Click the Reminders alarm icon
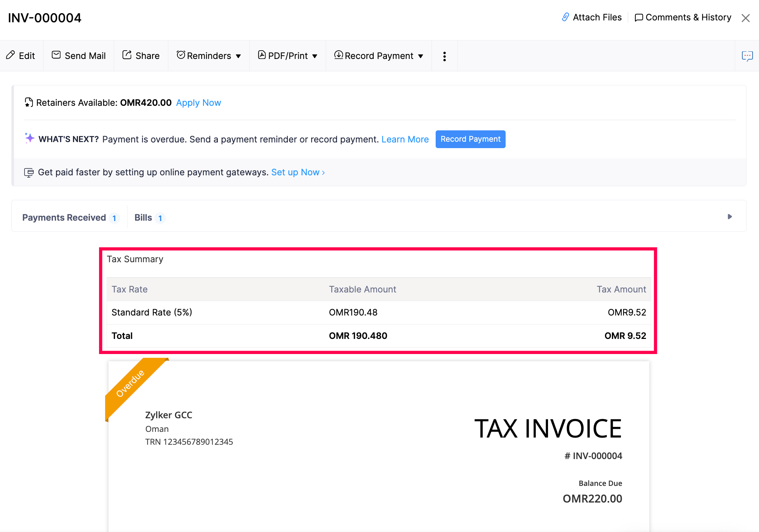This screenshot has height=532, width=759. click(x=181, y=55)
